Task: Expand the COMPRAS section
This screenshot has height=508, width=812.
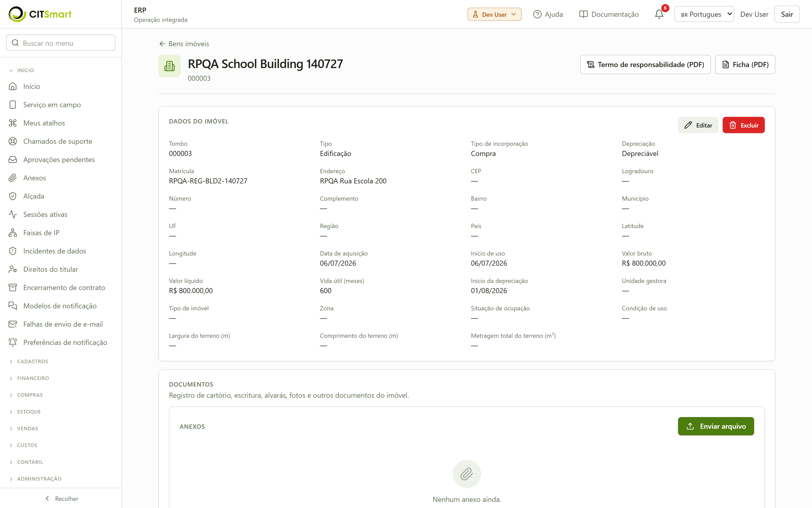Action: 26,395
